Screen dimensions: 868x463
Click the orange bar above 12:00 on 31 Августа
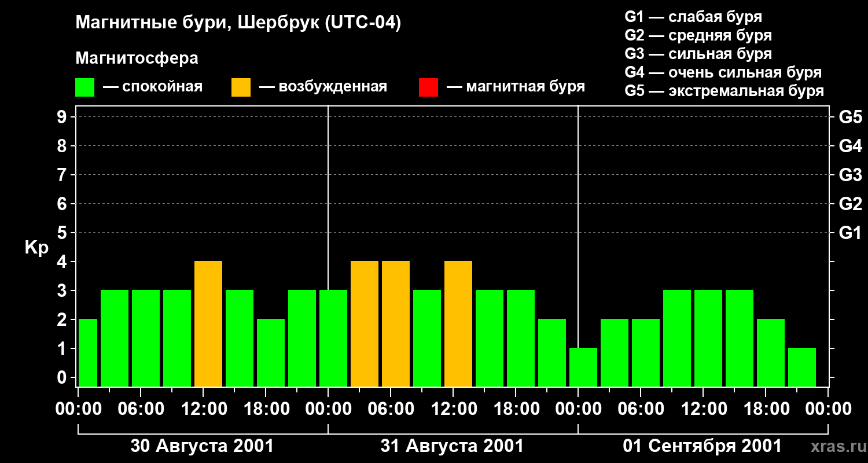tap(458, 324)
